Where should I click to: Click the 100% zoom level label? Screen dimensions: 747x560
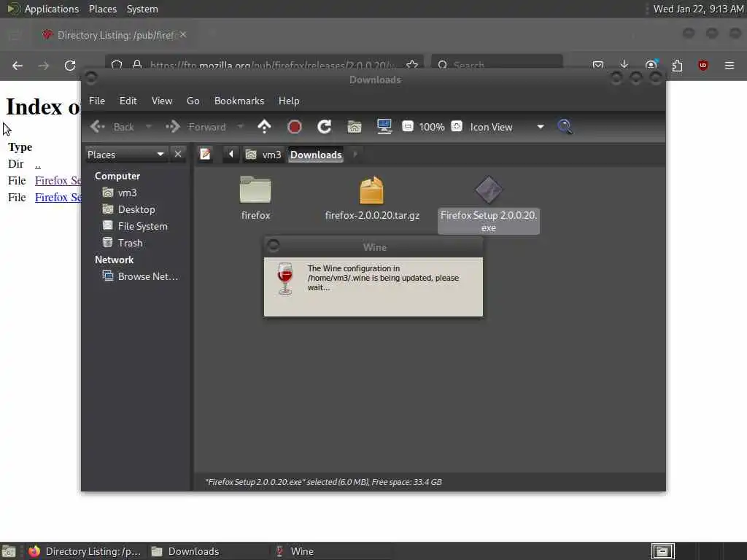(x=432, y=127)
